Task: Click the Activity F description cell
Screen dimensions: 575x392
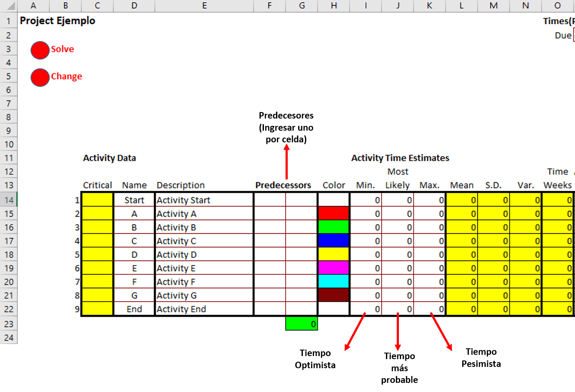Action: (204, 281)
